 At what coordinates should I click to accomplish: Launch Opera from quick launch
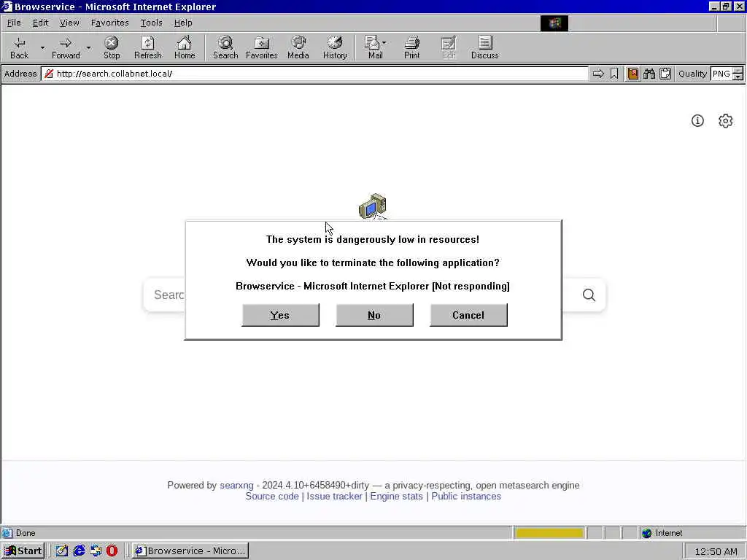[x=112, y=551]
